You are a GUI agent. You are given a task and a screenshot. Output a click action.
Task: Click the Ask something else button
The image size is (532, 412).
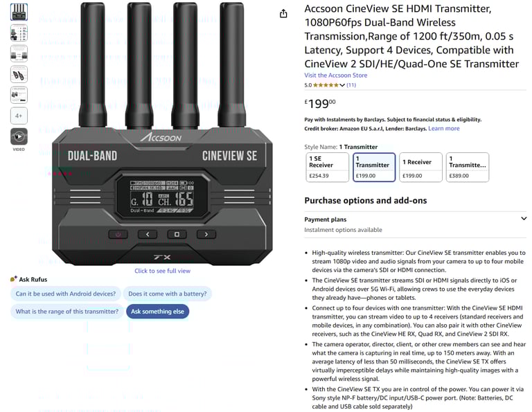[x=157, y=312]
